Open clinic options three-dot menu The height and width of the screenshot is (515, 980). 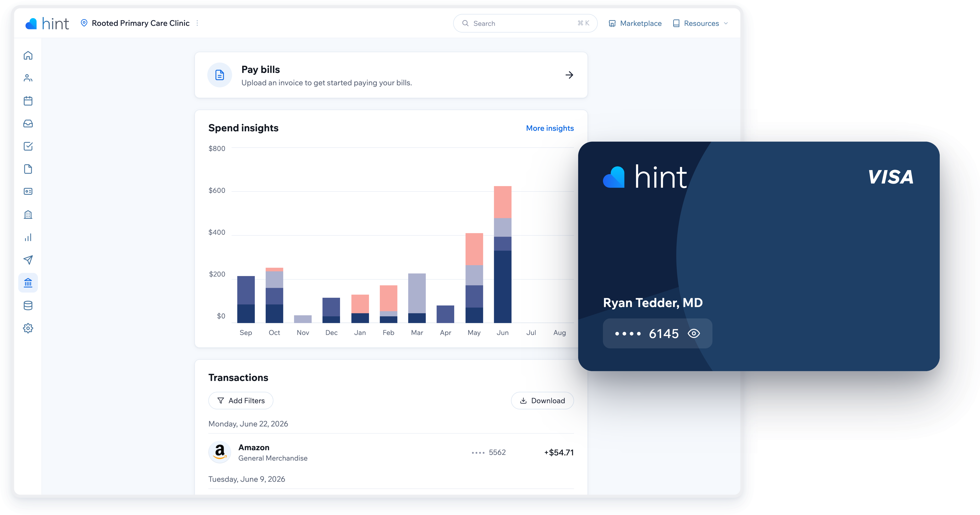(x=197, y=23)
